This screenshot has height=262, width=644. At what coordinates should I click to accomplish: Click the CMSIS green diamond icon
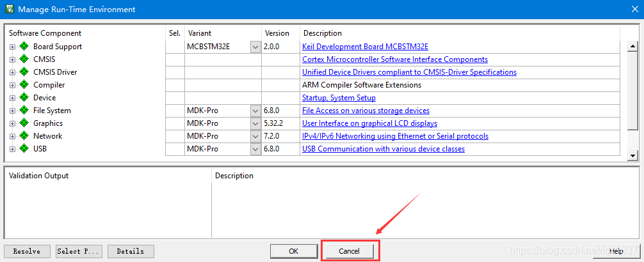pos(24,59)
